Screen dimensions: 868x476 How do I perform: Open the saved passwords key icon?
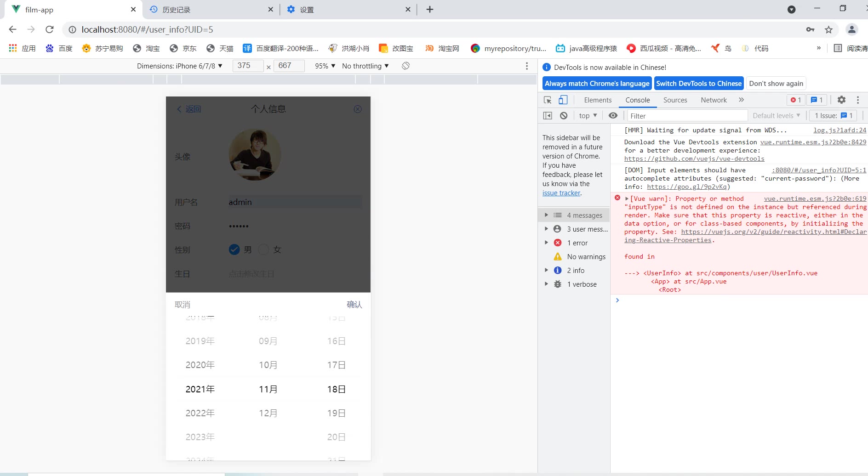pos(810,29)
